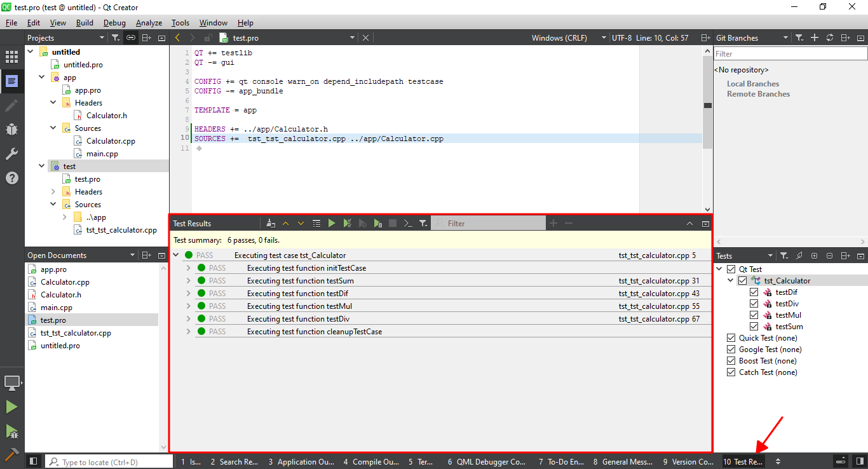
Task: Open Edit mode in left sidebar
Action: click(11, 81)
